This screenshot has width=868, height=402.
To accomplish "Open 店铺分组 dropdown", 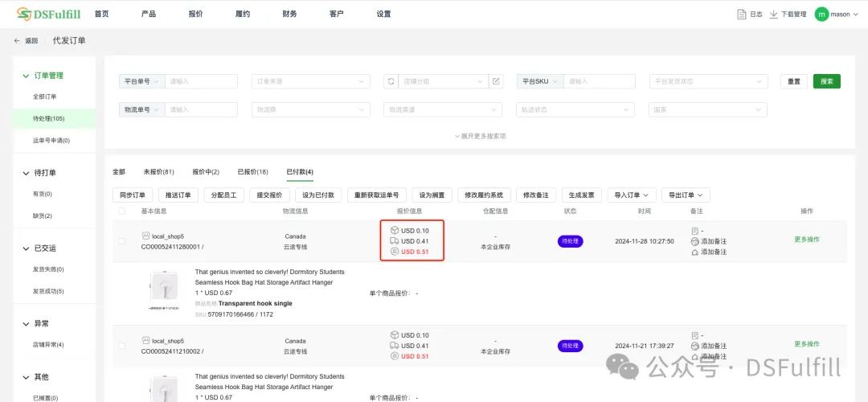I will click(x=443, y=81).
